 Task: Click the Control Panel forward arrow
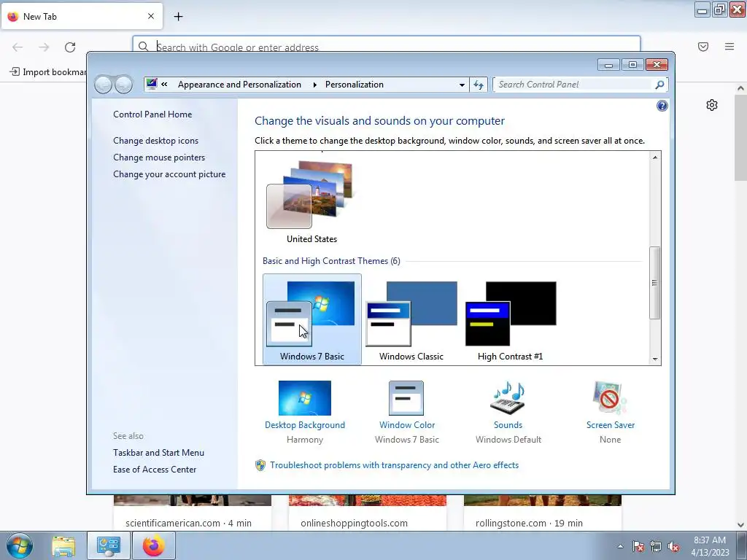(x=124, y=85)
